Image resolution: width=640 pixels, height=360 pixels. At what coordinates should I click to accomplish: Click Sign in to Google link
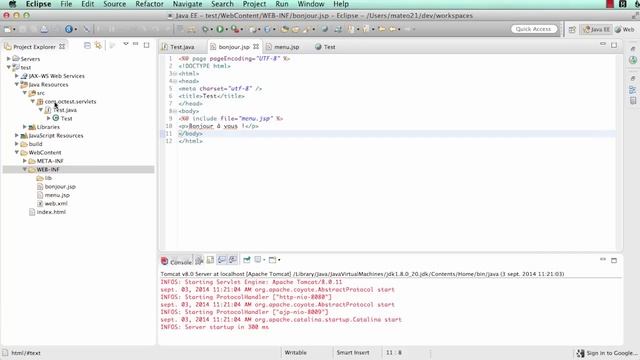[612, 353]
